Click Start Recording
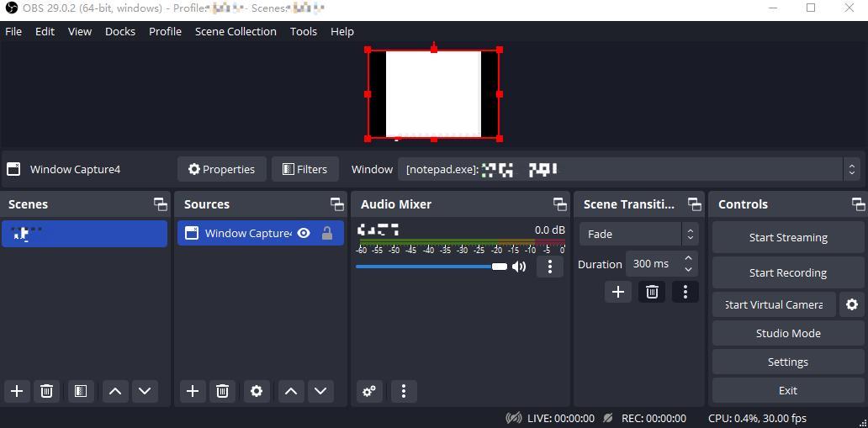 (x=788, y=273)
